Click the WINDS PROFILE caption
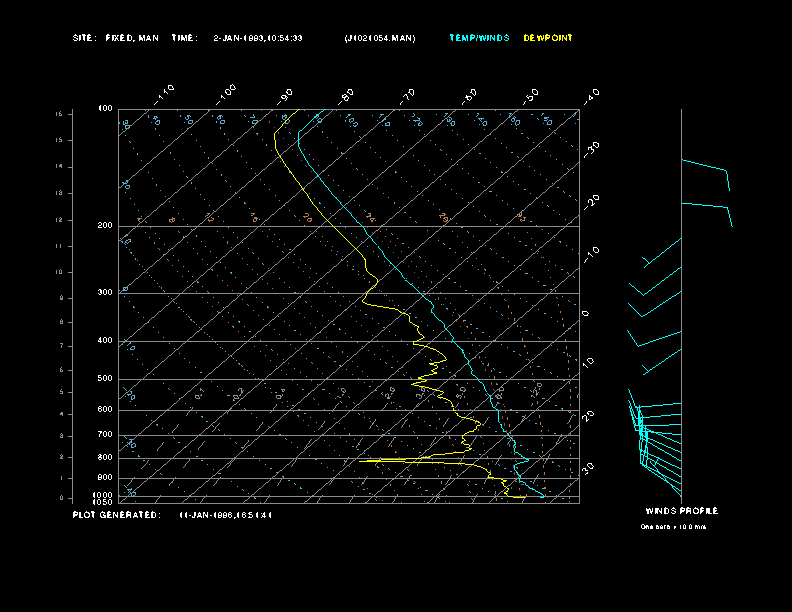The height and width of the screenshot is (612, 792). tap(681, 511)
